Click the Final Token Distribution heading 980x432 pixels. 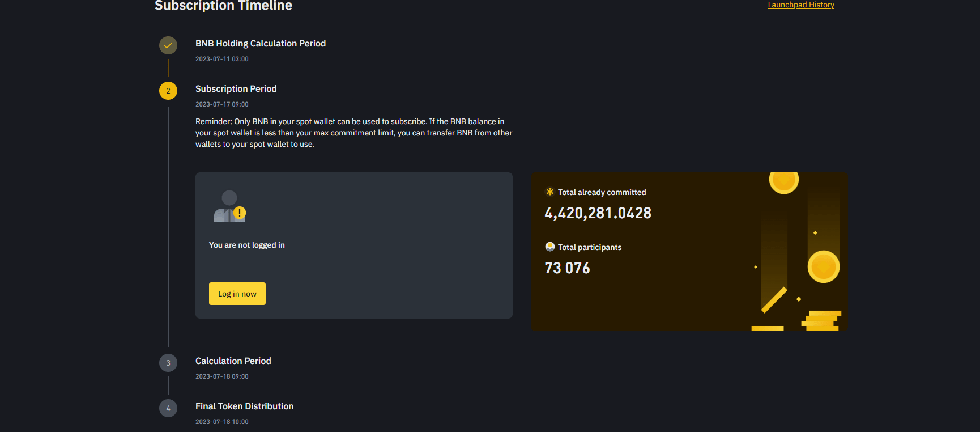pos(245,406)
